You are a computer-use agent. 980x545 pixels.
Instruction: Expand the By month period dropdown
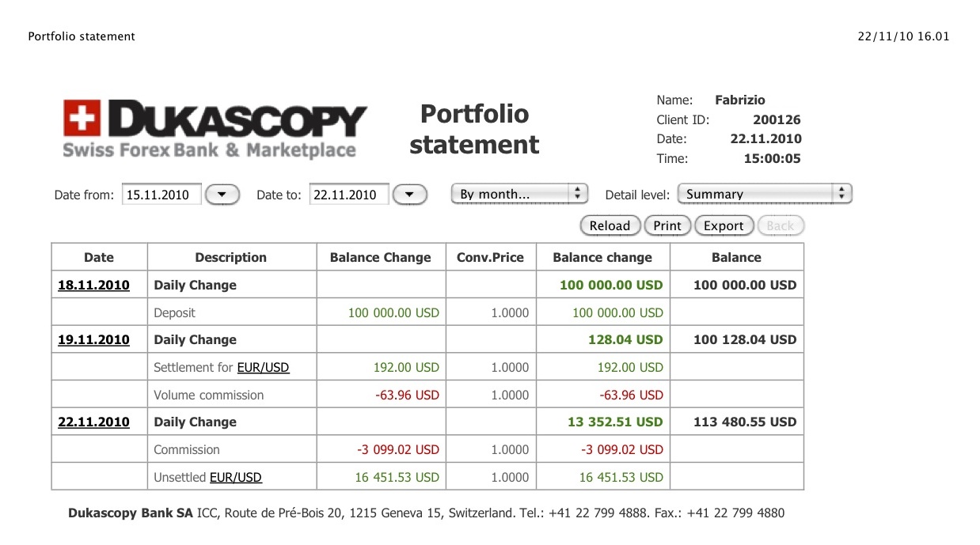pyautogui.click(x=519, y=194)
